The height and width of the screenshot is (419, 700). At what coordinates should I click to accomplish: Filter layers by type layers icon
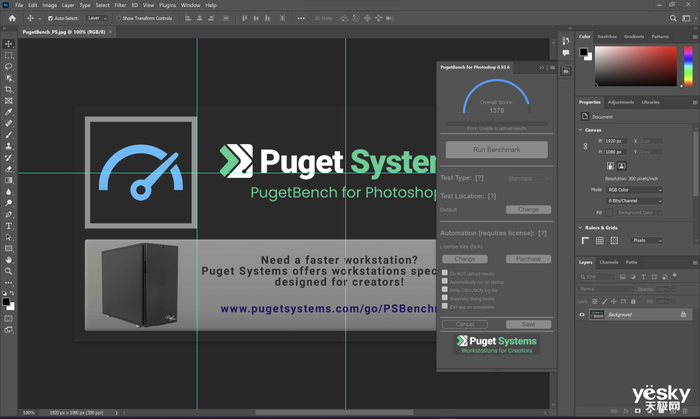tap(643, 277)
